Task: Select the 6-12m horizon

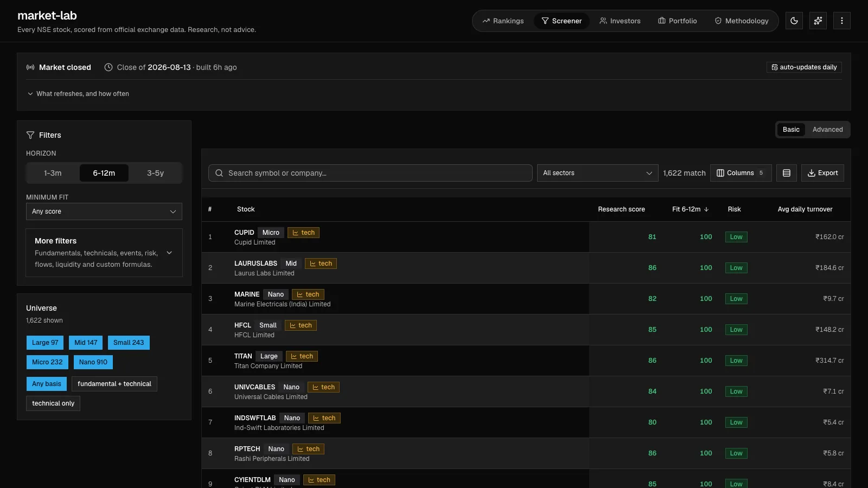Action: [104, 173]
